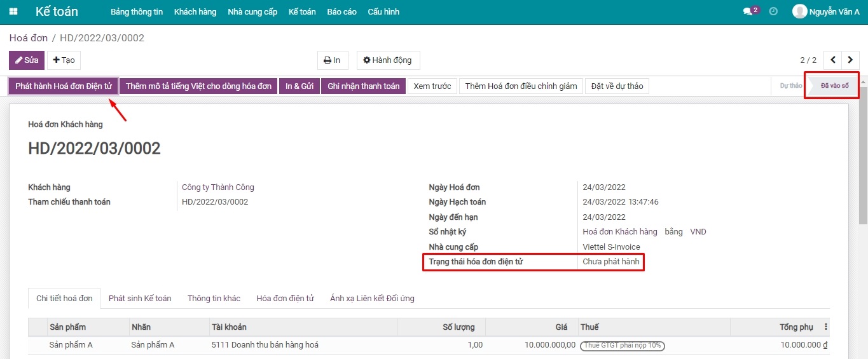Image resolution: width=868 pixels, height=359 pixels.
Task: Open column options three-dot icon
Action: pos(826,327)
